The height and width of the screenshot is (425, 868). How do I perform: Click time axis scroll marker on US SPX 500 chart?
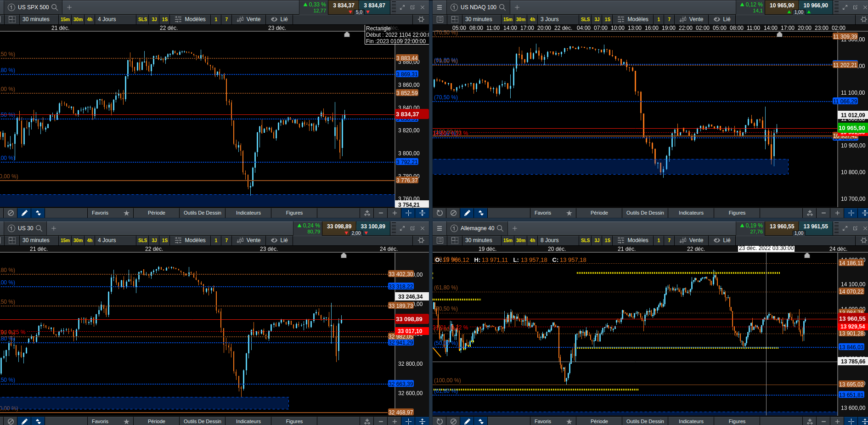tap(347, 34)
